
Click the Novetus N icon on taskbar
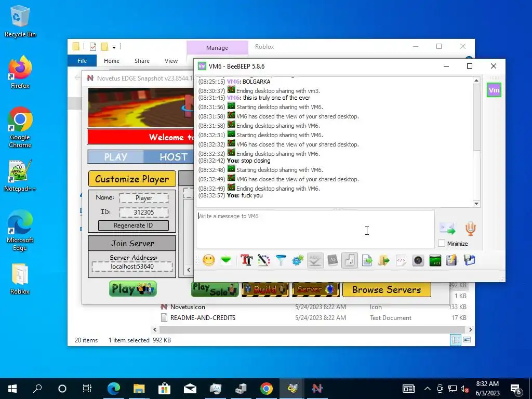(317, 389)
